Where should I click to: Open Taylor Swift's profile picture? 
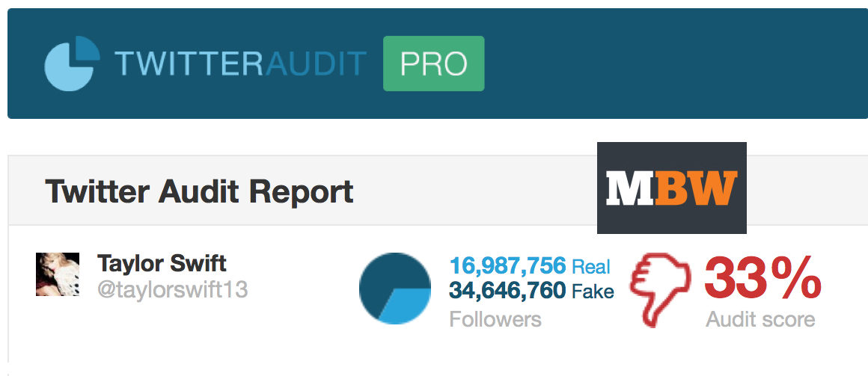(x=58, y=274)
